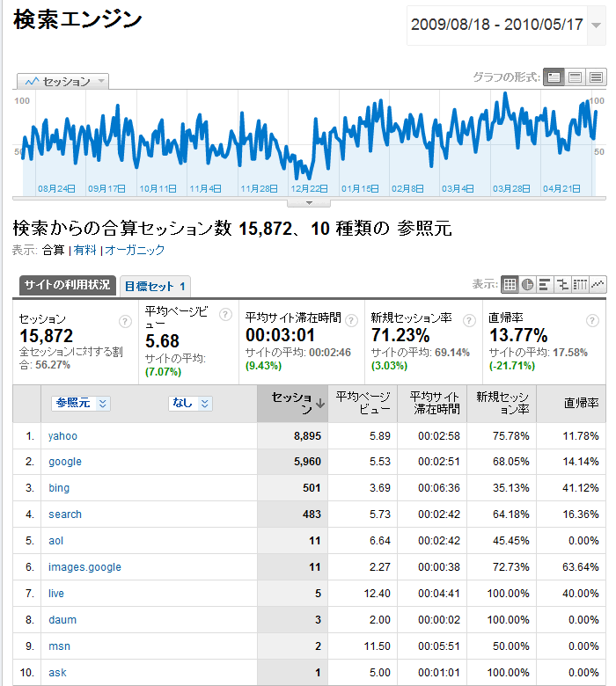This screenshot has width=616, height=686.
Task: Select the daily graph format icon
Action: [x=554, y=77]
